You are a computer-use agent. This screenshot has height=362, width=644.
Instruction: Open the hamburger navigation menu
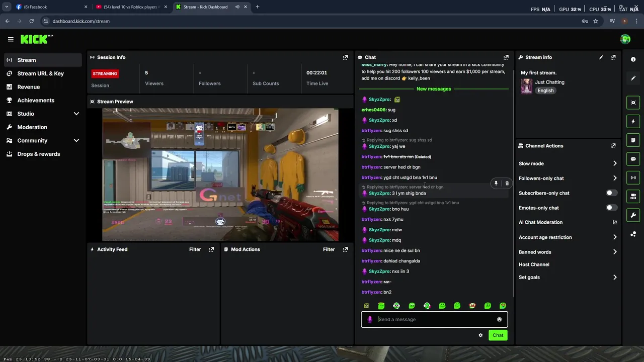pos(11,39)
